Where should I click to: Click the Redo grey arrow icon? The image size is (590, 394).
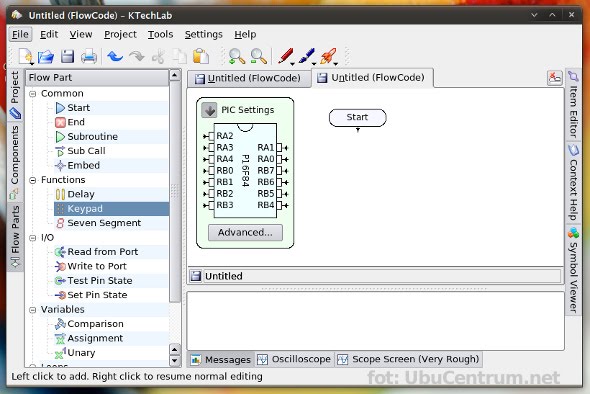(x=137, y=56)
